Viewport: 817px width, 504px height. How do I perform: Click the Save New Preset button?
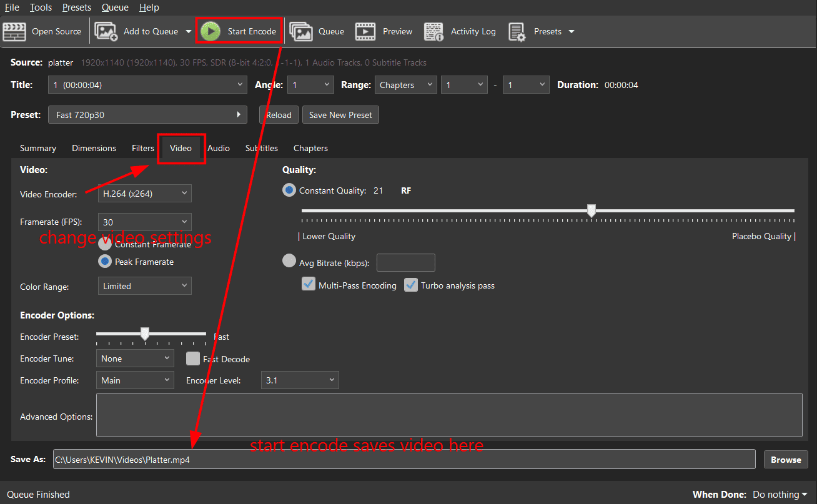tap(340, 115)
